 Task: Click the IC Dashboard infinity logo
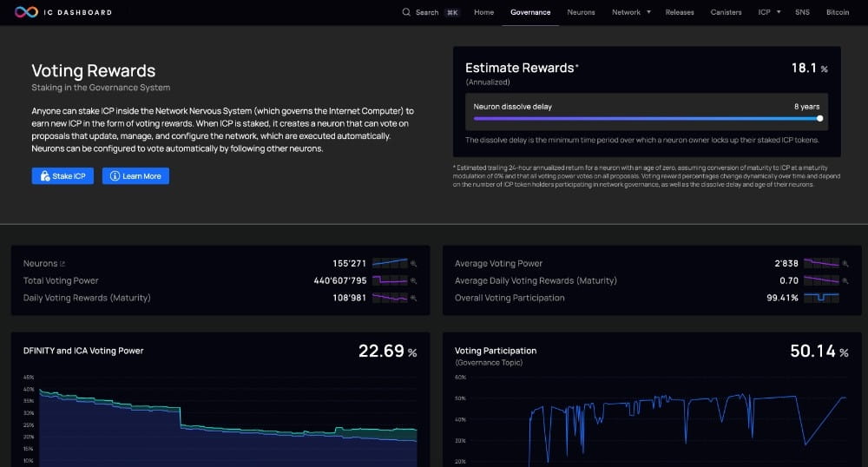click(x=27, y=12)
